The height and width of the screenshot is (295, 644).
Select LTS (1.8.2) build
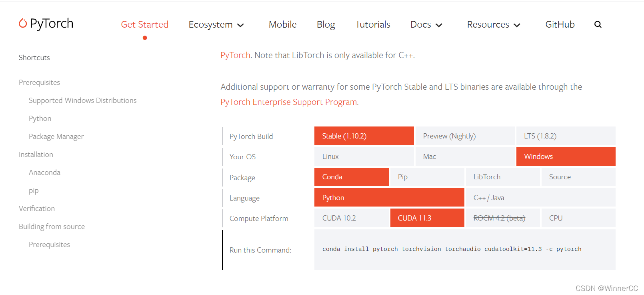(566, 136)
